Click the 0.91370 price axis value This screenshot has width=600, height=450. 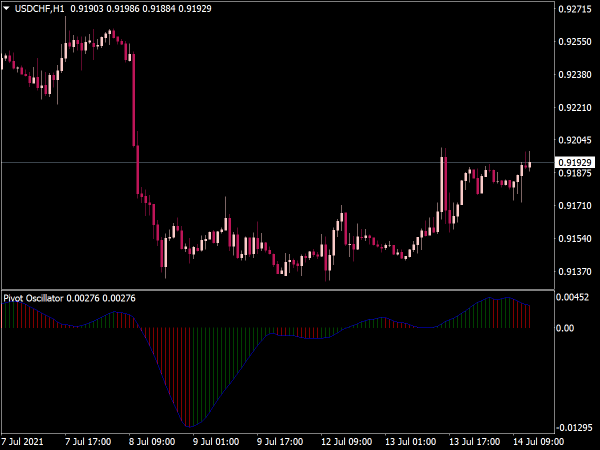coord(575,271)
